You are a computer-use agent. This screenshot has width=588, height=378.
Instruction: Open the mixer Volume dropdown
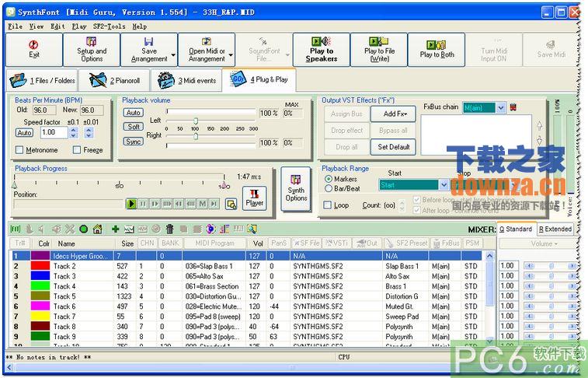coord(544,243)
